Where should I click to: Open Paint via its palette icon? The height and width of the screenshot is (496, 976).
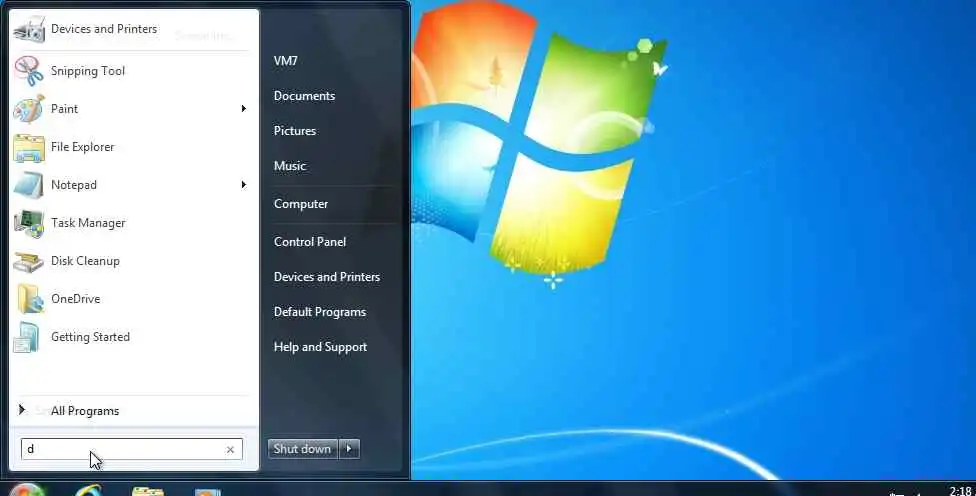pyautogui.click(x=29, y=109)
